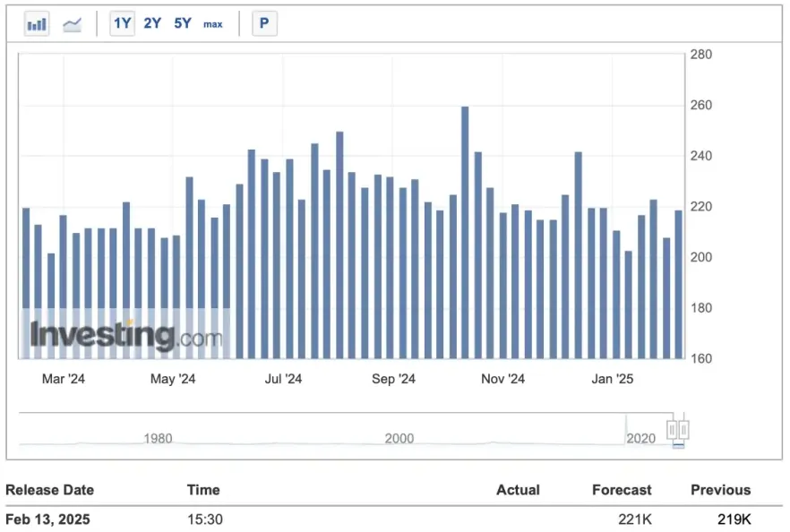
Task: Click 1980 area in navigator timeline
Action: 158,438
